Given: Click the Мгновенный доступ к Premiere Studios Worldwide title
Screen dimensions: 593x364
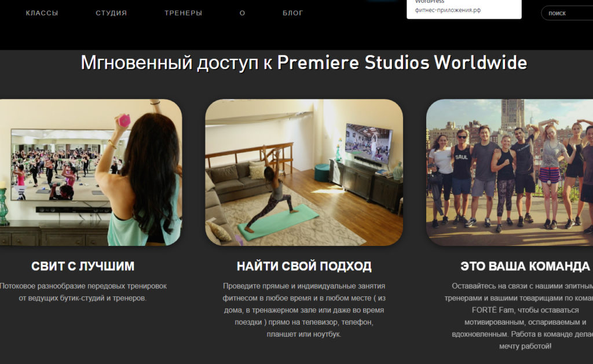Looking at the screenshot, I should pos(303,62).
